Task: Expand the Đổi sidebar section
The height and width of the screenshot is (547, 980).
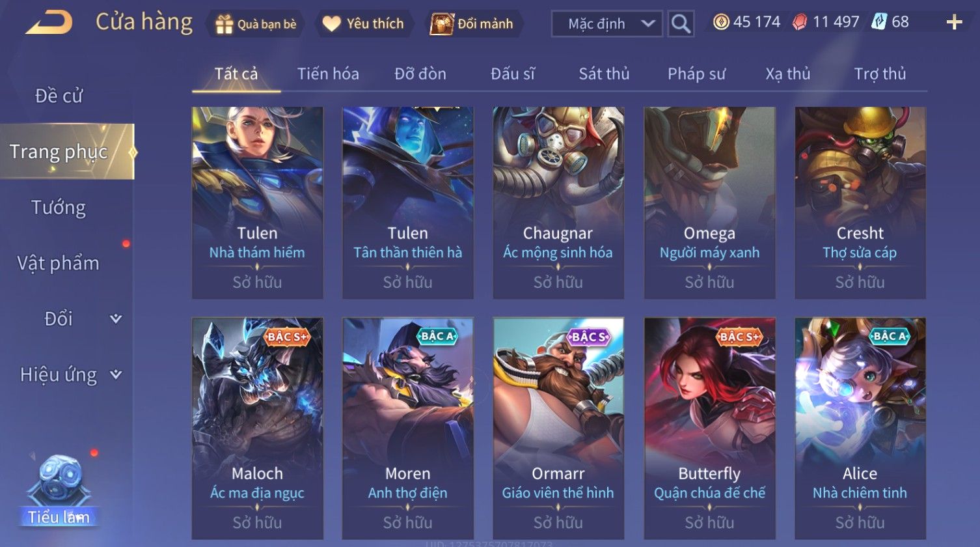Action: pos(116,318)
